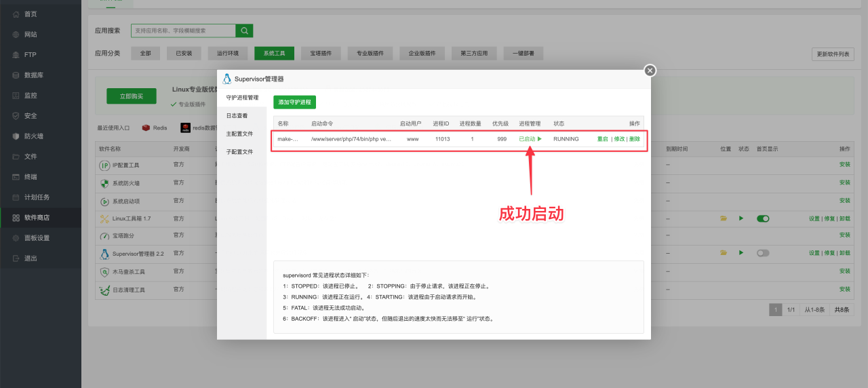Click the 日志清理工具 icon
The width and height of the screenshot is (868, 388).
[104, 290]
